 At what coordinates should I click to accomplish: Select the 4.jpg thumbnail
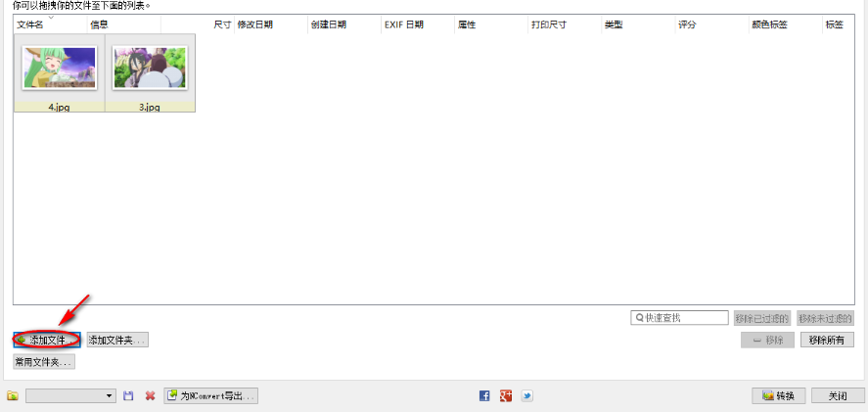coord(60,68)
